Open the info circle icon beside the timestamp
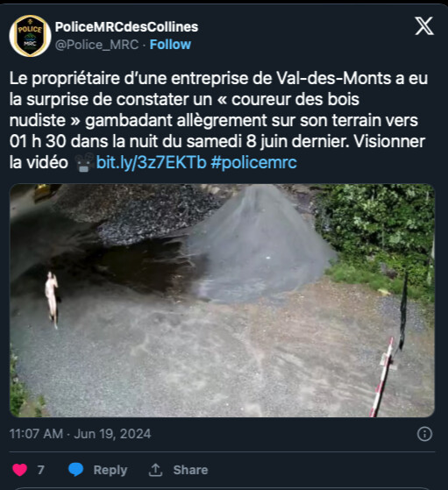The image size is (448, 490). coord(424,434)
